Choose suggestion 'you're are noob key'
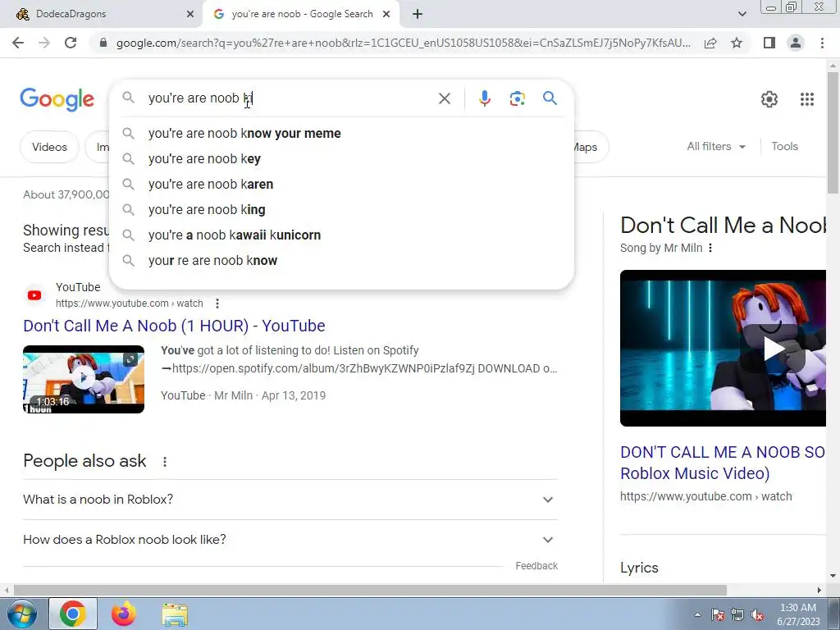This screenshot has height=630, width=840. coord(341,158)
